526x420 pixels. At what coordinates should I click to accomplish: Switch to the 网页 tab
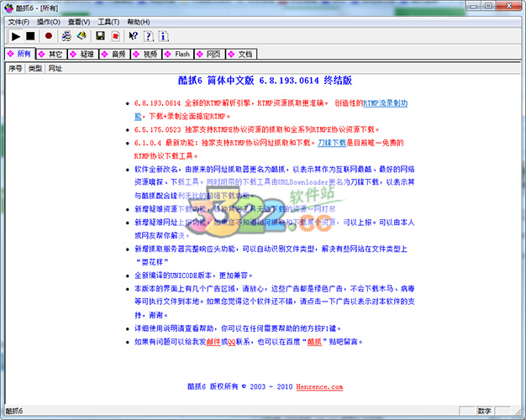(209, 54)
